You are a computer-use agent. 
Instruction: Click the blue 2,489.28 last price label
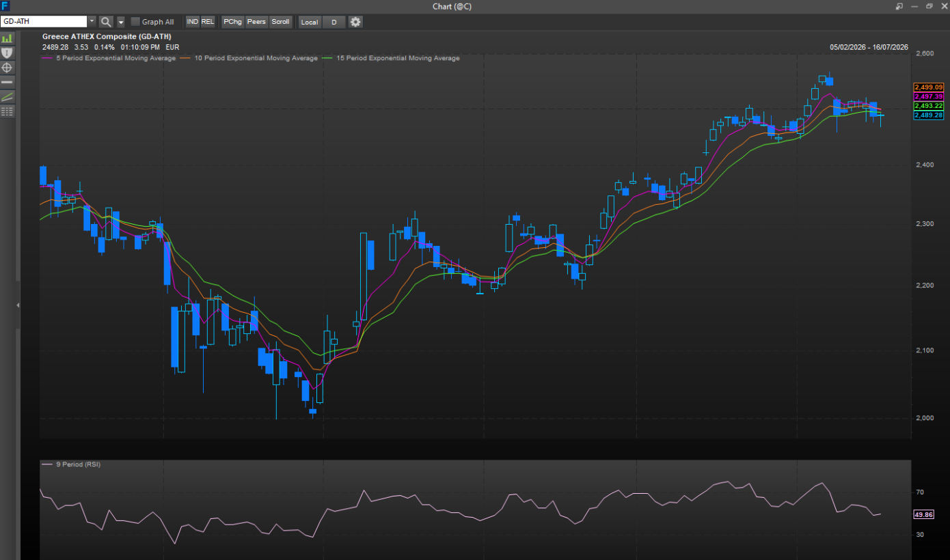click(x=928, y=115)
